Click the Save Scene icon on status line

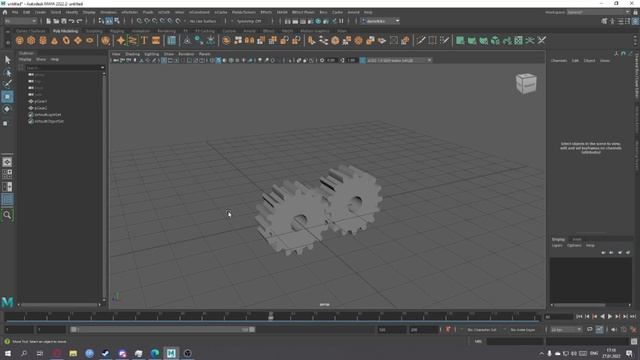[x=64, y=21]
